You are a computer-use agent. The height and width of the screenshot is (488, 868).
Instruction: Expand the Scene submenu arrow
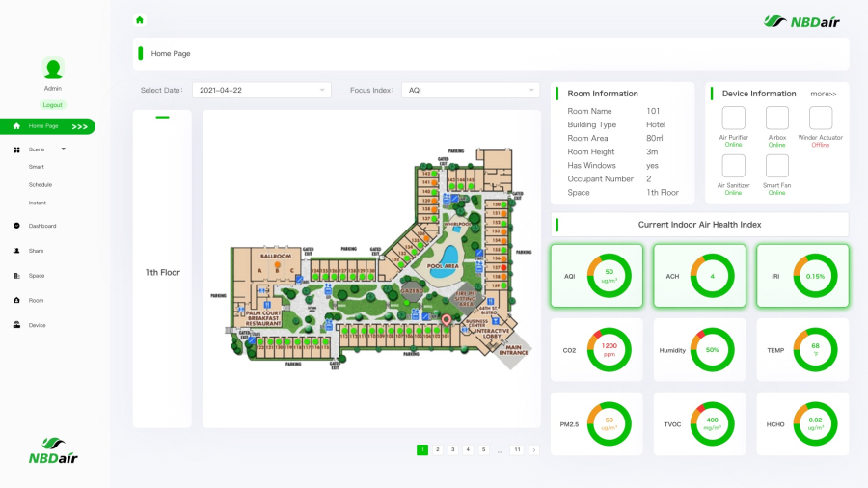[64, 149]
